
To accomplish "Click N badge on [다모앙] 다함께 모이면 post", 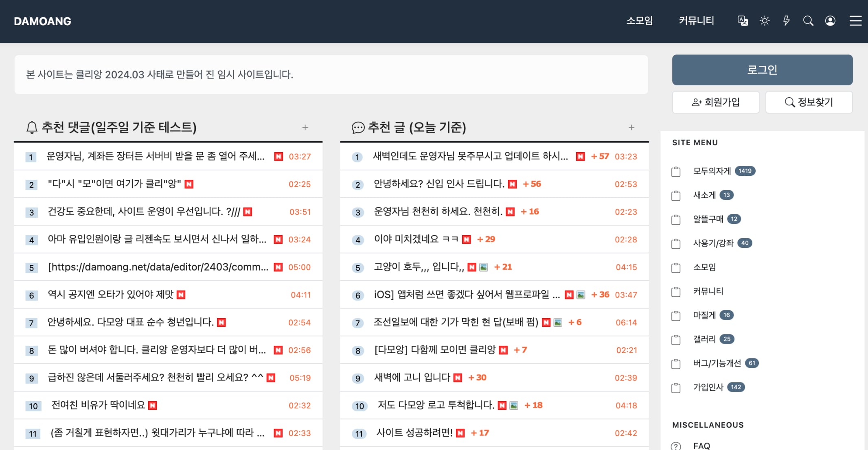I will 504,350.
